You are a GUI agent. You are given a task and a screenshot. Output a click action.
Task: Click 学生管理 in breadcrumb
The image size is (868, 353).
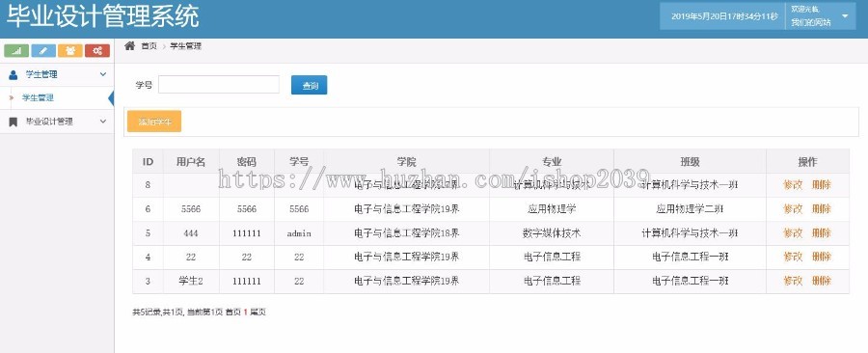[x=185, y=46]
